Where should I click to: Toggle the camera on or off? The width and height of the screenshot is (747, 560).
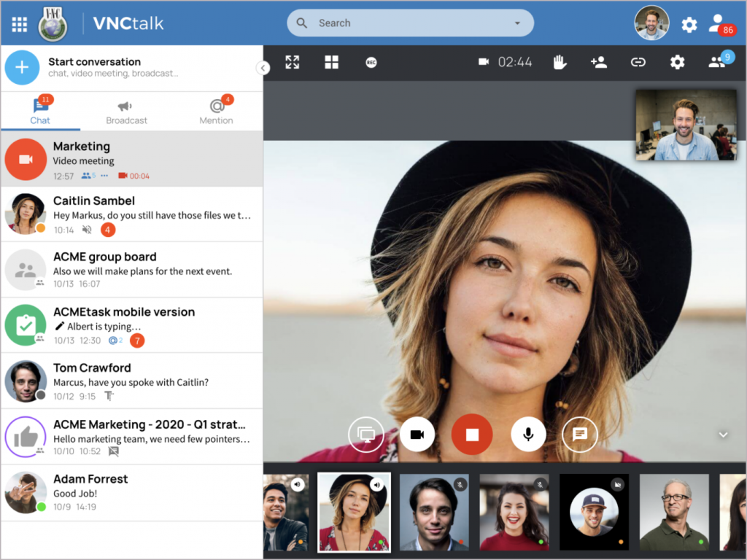pos(417,435)
